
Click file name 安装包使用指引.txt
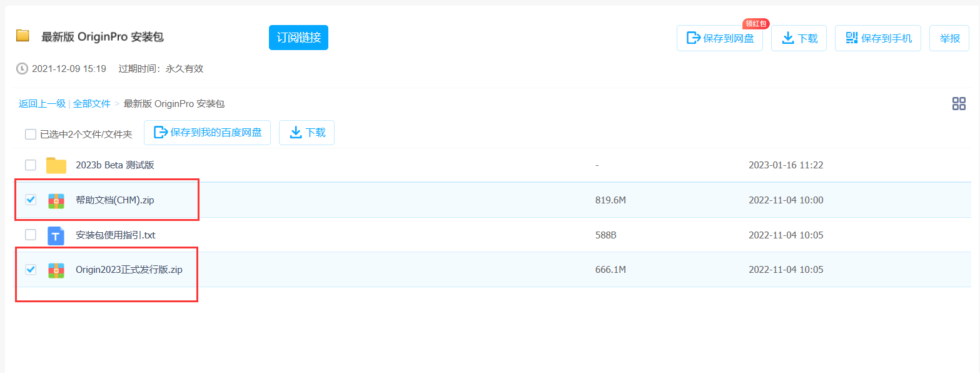pyautogui.click(x=115, y=235)
